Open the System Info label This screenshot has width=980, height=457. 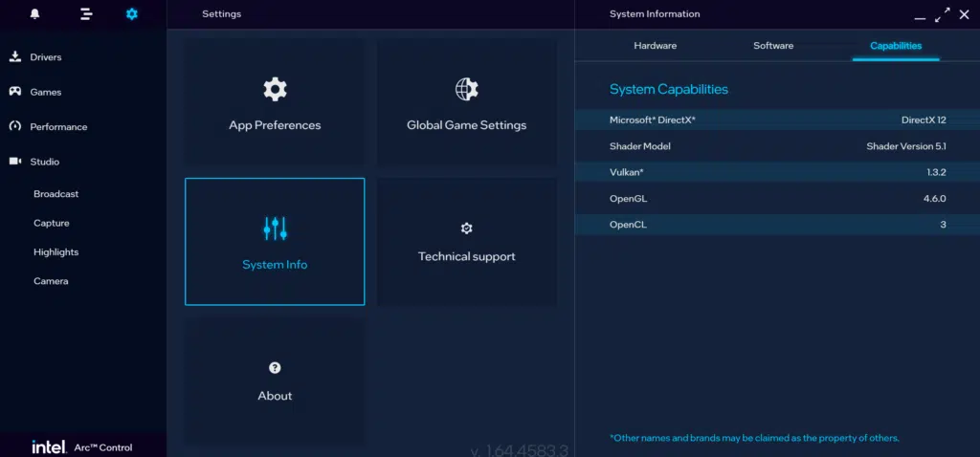[x=275, y=265]
